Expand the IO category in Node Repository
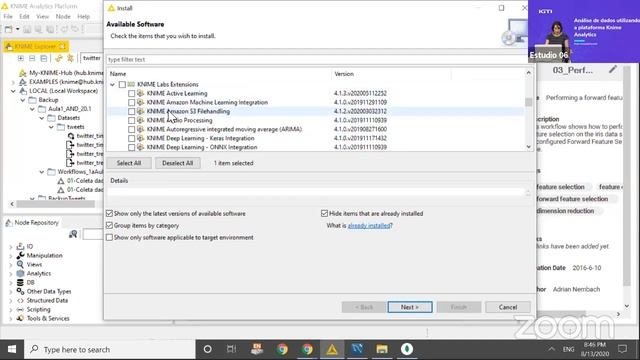Viewport: 640px width, 360px height. point(11,247)
